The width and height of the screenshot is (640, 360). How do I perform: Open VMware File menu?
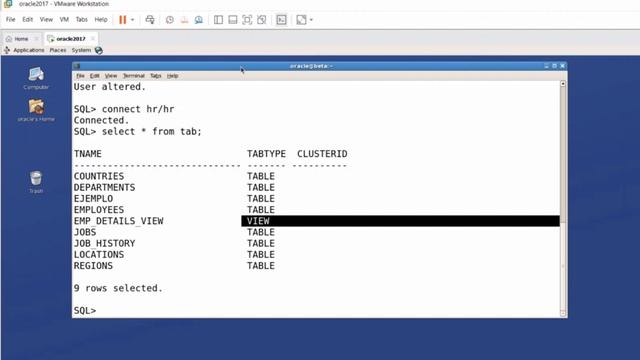pos(11,20)
